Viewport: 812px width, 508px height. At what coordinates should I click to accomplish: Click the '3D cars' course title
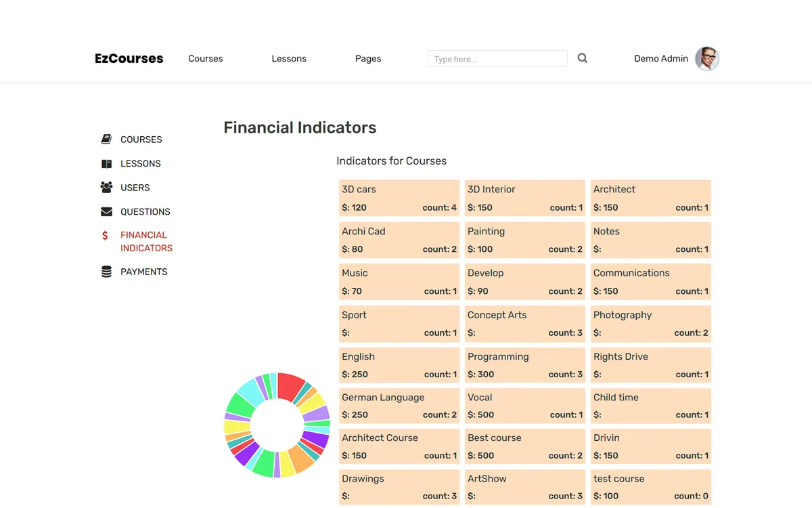point(359,190)
